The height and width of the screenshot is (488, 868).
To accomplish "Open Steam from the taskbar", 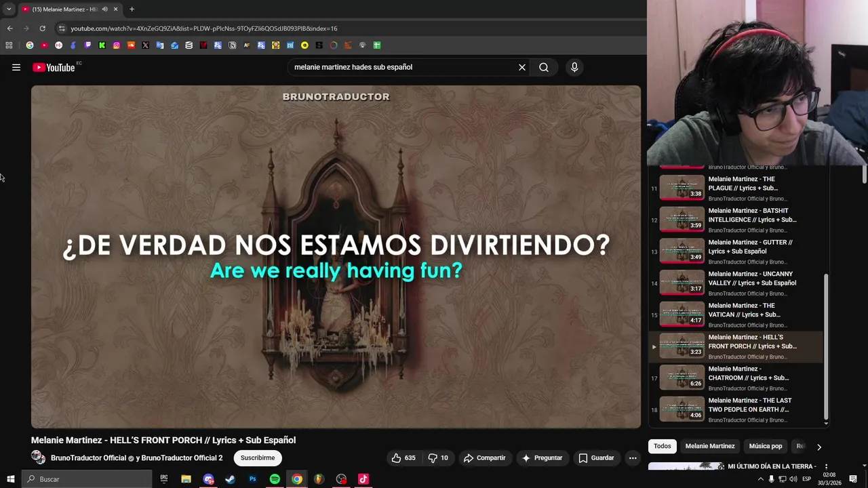I will [x=230, y=479].
